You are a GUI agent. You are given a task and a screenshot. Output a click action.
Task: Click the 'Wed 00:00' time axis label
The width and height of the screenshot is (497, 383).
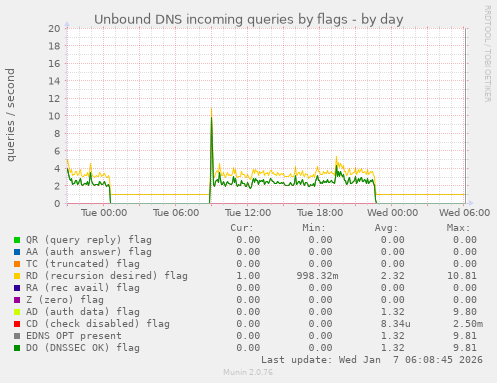(x=392, y=213)
